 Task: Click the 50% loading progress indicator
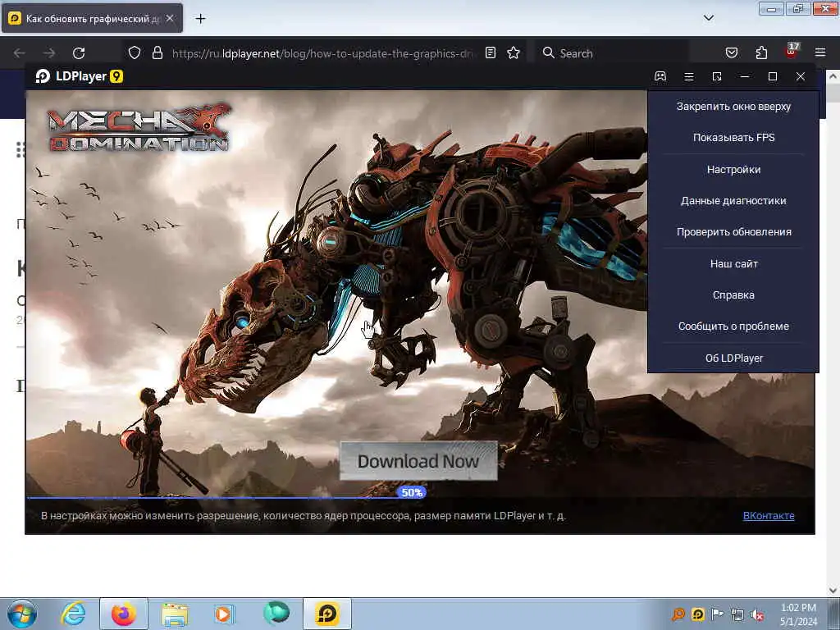(412, 492)
